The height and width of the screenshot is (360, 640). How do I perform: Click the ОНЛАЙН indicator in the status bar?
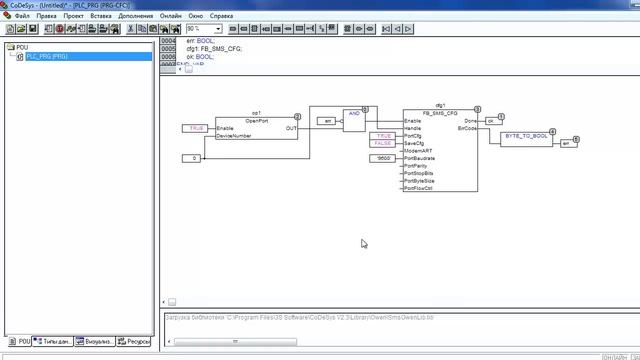615,357
